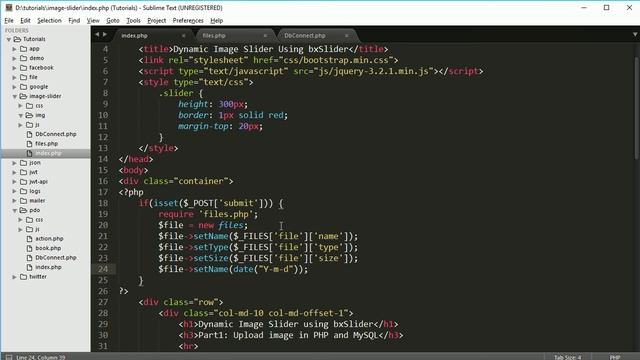Toggle side panel icon in status bar

coord(9,357)
